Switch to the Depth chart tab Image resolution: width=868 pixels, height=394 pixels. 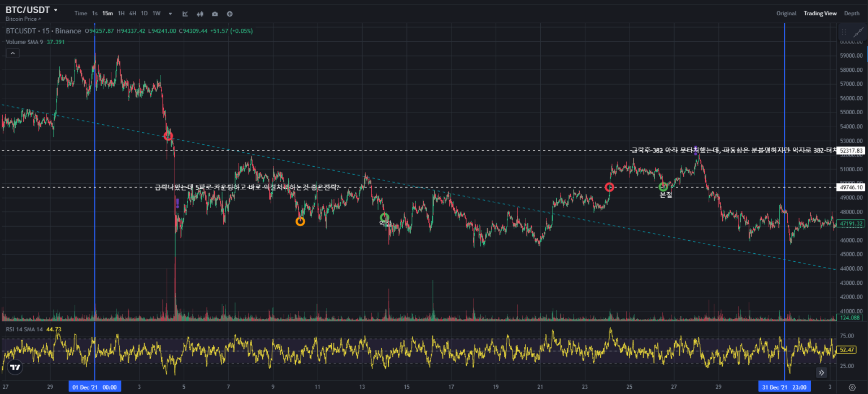852,14
